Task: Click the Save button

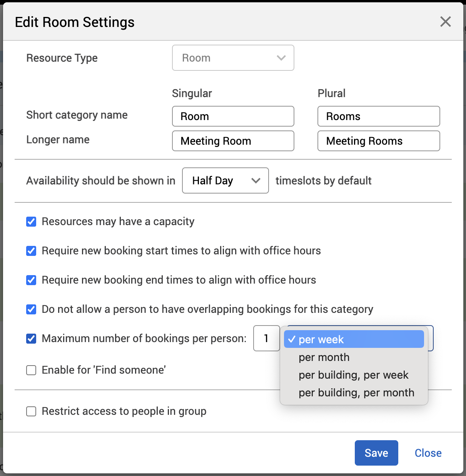Action: point(376,453)
